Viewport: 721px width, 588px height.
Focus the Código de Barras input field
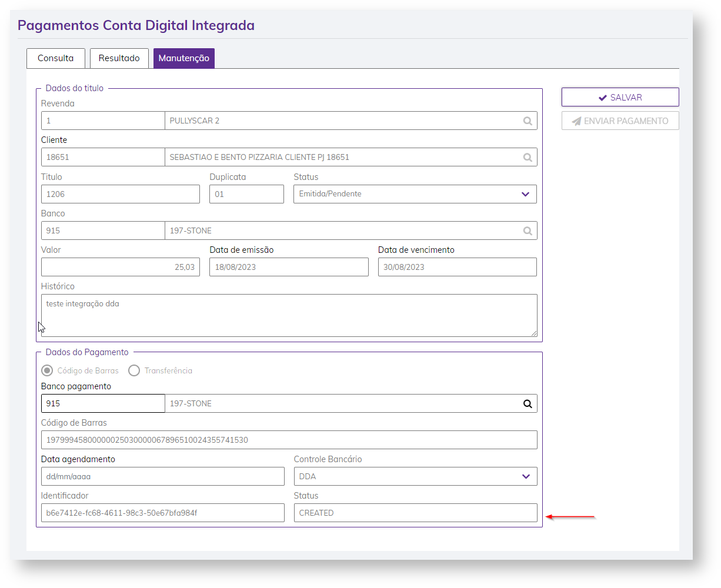click(x=289, y=440)
